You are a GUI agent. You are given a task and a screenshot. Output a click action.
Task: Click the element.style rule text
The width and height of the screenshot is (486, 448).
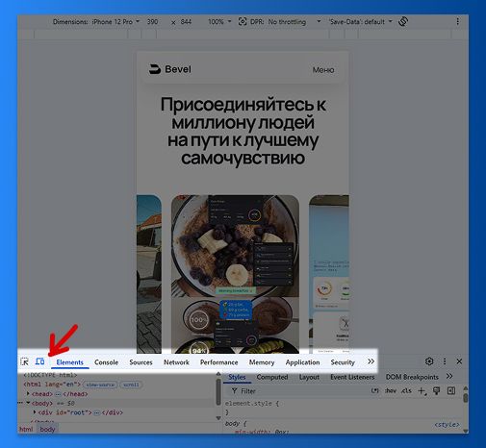[x=252, y=403]
